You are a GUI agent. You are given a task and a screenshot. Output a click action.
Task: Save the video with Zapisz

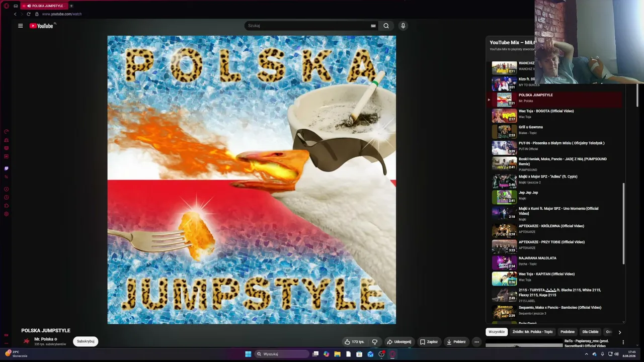coord(429,342)
